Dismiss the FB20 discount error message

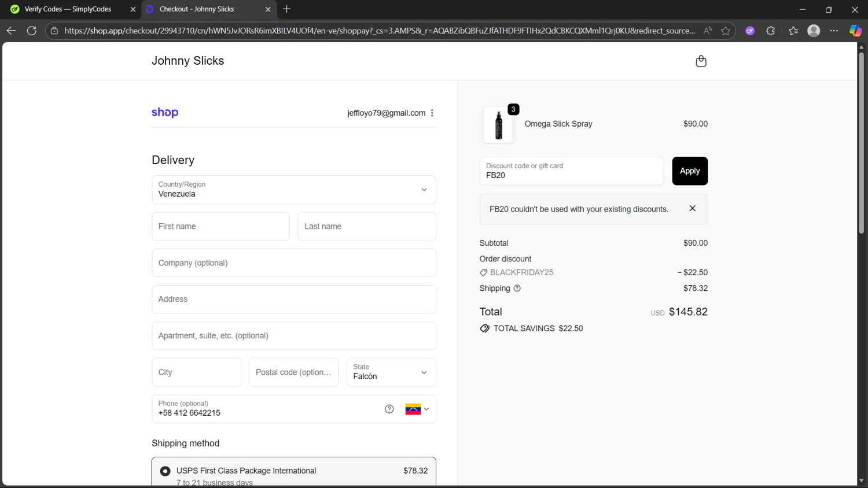(692, 209)
